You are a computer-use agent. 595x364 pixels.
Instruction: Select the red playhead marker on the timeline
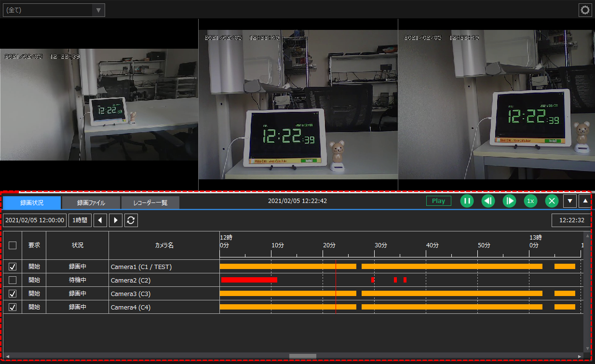(x=336, y=287)
